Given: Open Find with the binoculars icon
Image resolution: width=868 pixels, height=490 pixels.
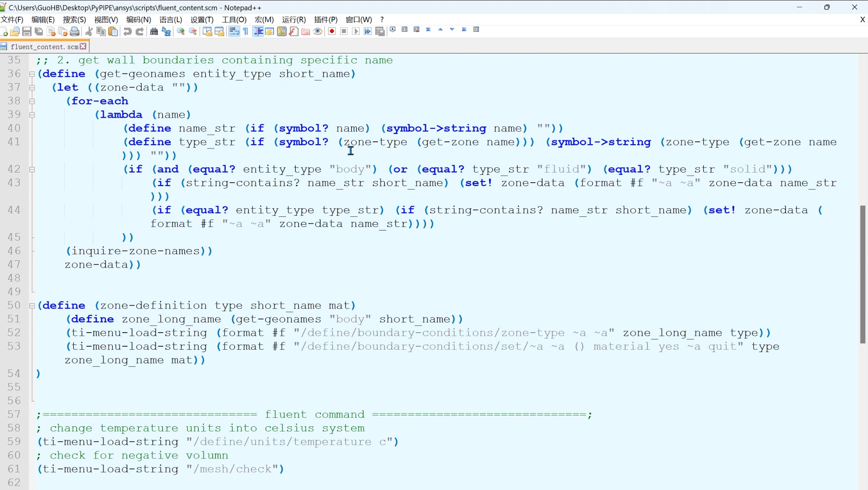Looking at the screenshot, I should pyautogui.click(x=154, y=31).
